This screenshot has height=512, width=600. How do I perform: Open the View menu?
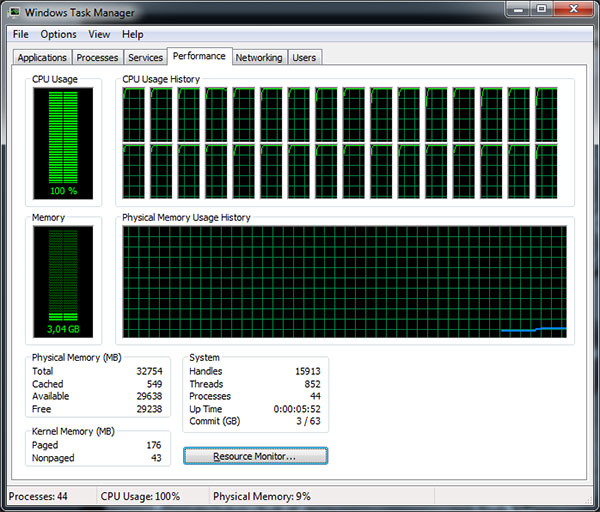(99, 34)
